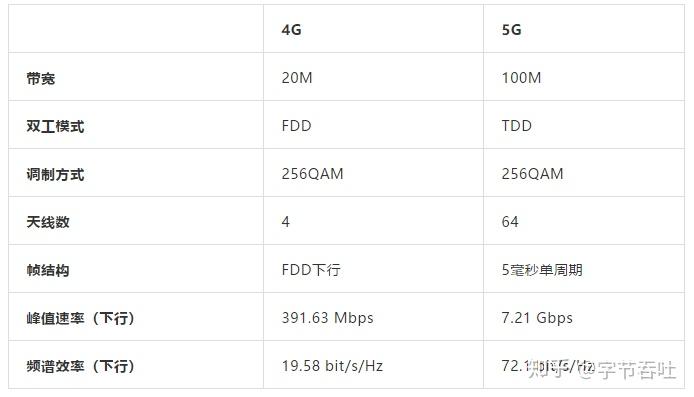The image size is (694, 397).
Task: Click the antenna count 64 cell
Action: tap(510, 222)
